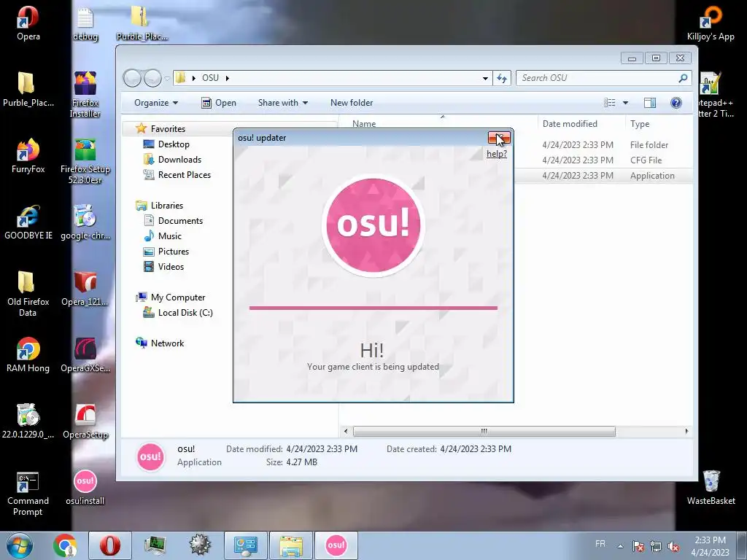Click the Forward navigation button
Screen dimensions: 747x560
(x=153, y=78)
